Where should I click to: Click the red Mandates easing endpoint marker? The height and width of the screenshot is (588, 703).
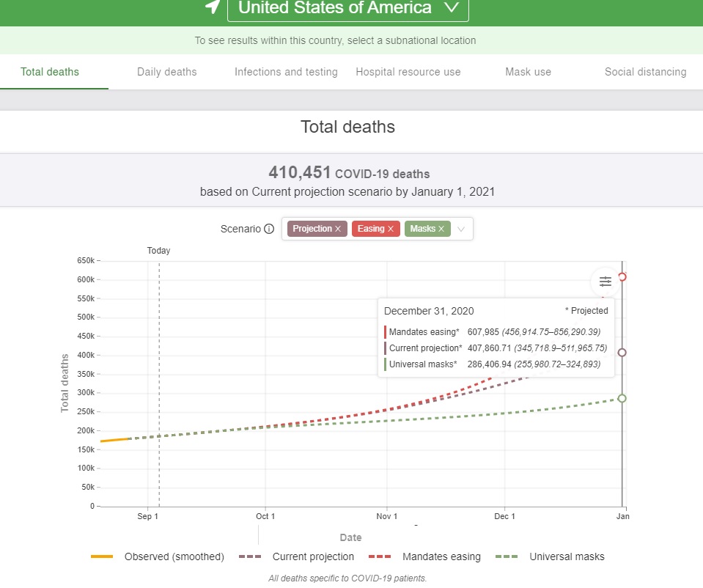coord(622,276)
